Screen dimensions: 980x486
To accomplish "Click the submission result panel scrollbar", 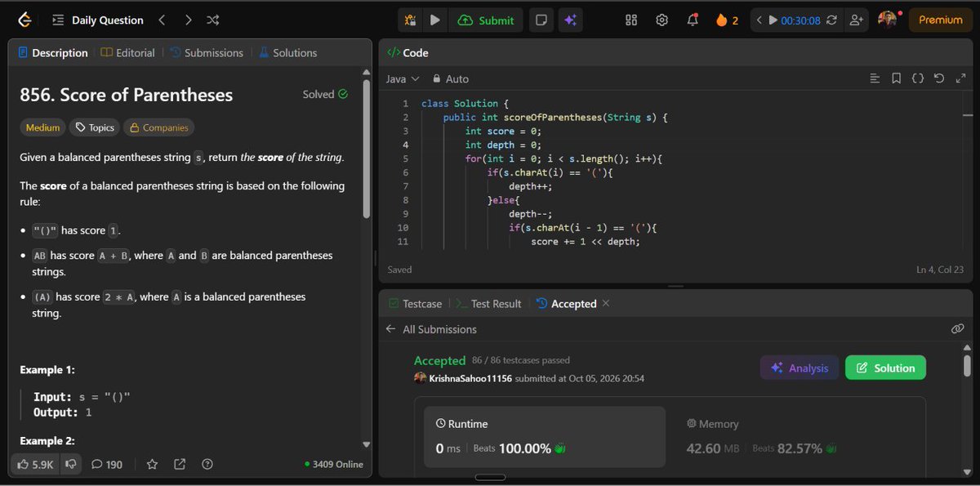I will pyautogui.click(x=968, y=364).
